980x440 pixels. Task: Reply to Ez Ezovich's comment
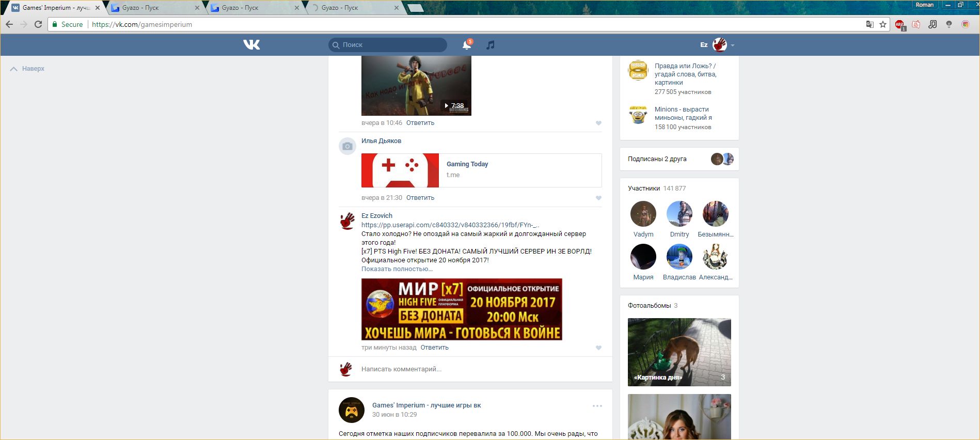434,348
